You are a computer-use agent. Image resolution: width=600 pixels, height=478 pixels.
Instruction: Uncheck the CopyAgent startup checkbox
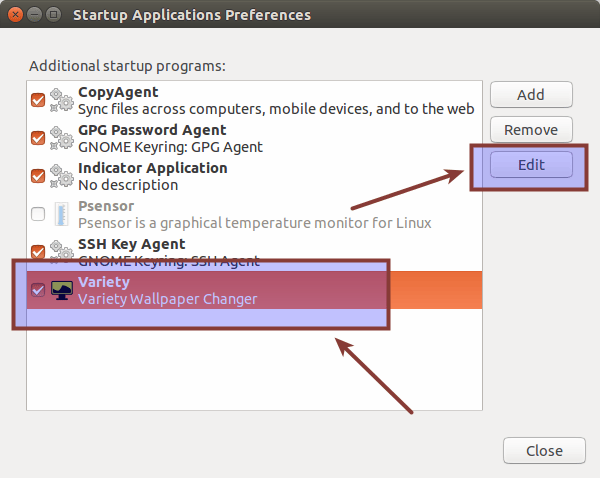[38, 99]
